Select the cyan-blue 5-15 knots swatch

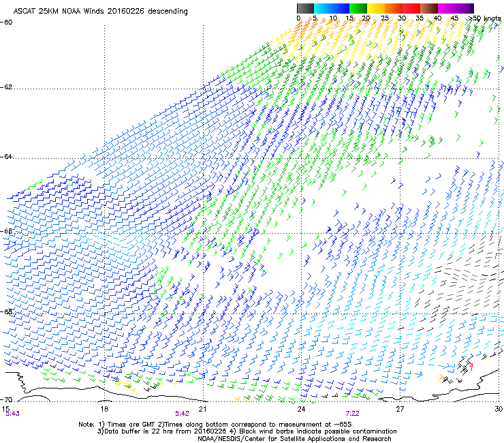click(x=332, y=8)
